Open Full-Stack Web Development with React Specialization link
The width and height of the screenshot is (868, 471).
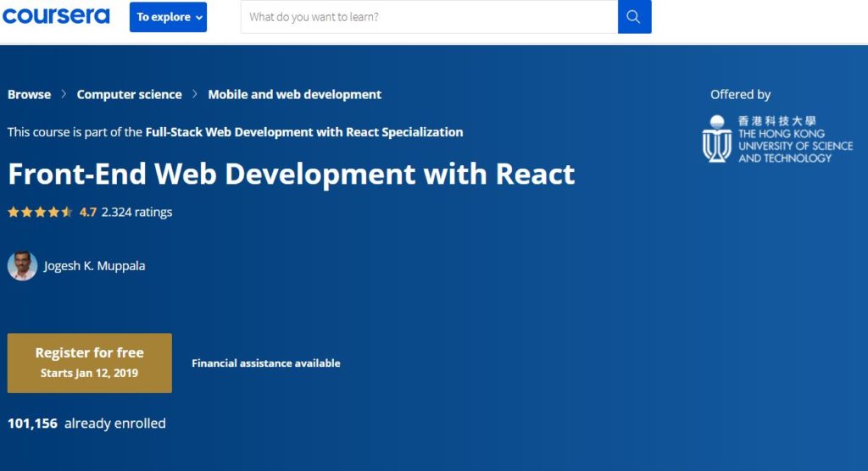[304, 132]
